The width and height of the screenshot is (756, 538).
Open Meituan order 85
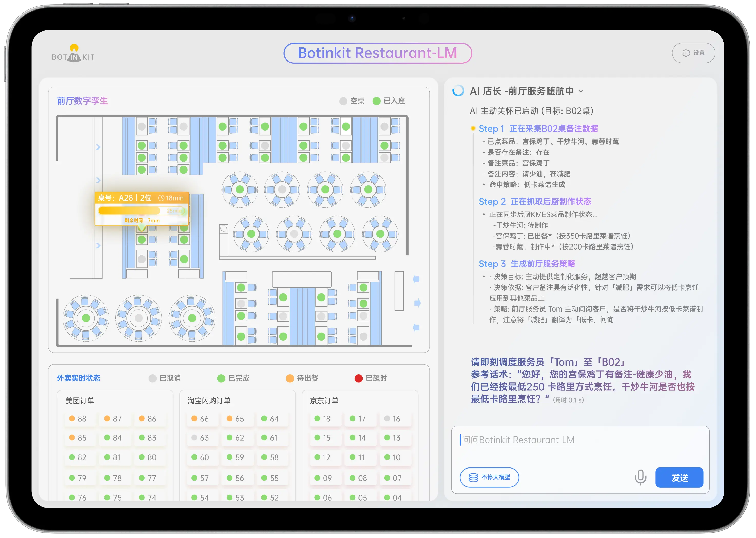tap(81, 438)
